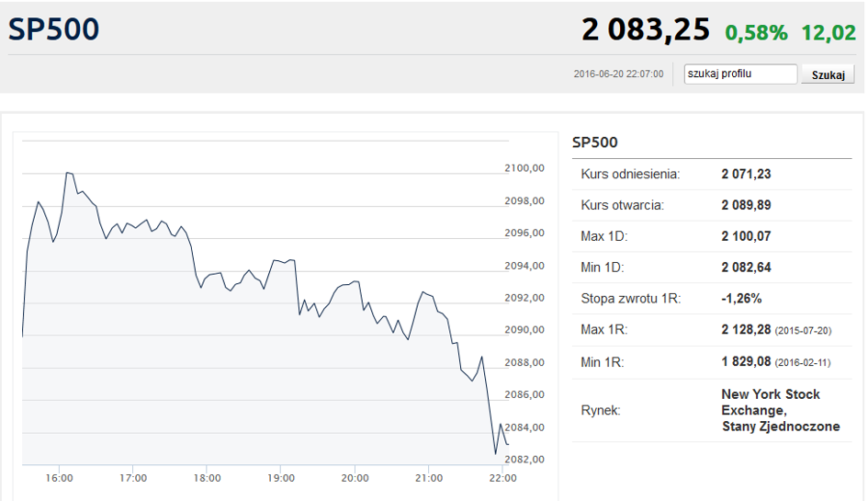Click the Max 1D value 2 100,07
The image size is (868, 501).
[746, 236]
